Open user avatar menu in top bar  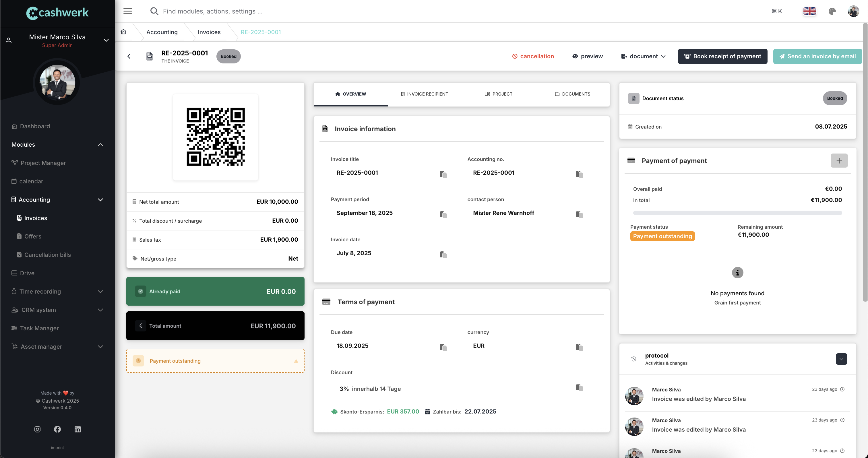click(853, 11)
